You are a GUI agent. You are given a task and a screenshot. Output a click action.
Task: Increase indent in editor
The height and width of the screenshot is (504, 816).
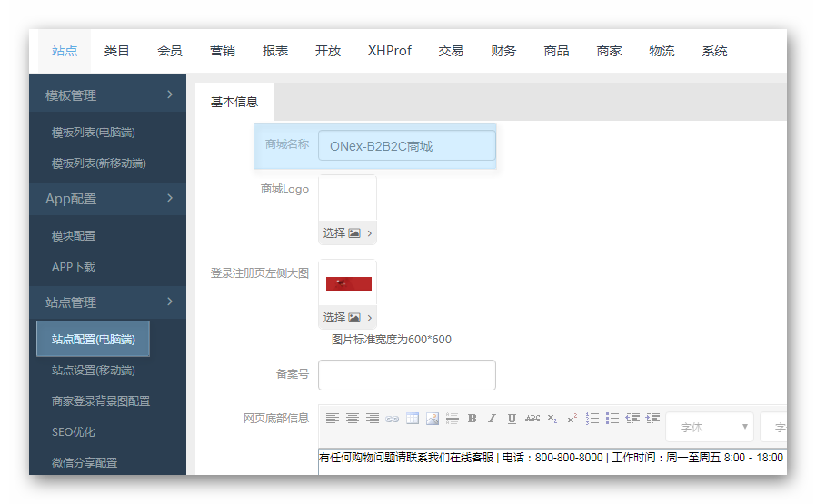tap(652, 418)
